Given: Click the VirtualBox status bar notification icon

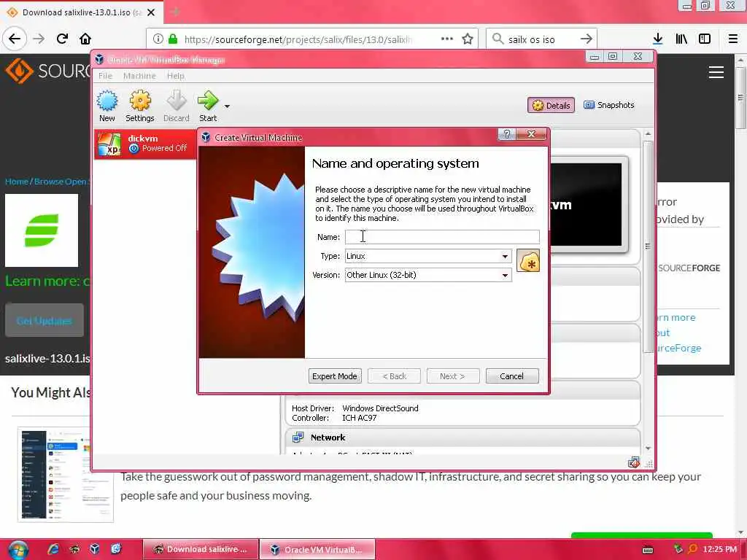Looking at the screenshot, I should click(633, 462).
